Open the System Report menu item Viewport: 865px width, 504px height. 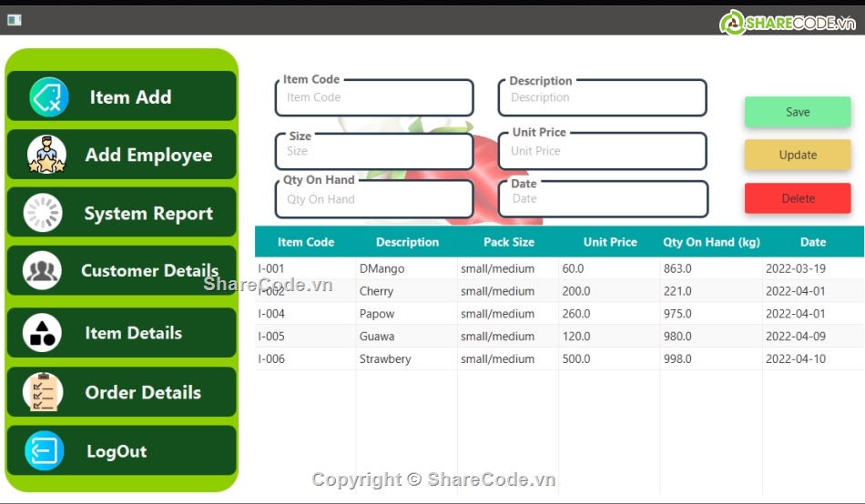[148, 214]
